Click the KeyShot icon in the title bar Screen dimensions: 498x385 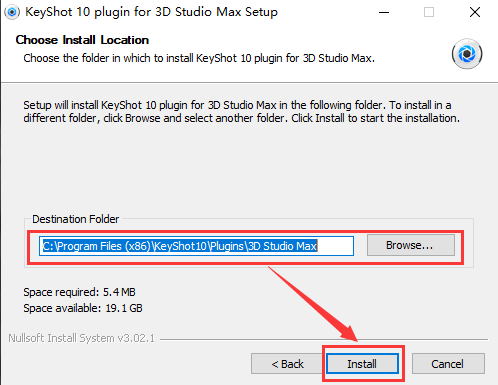12,12
